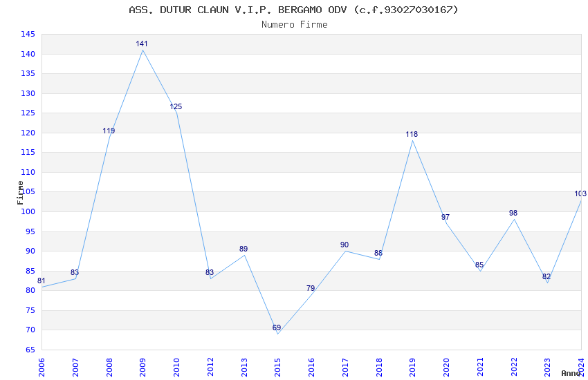The height and width of the screenshot is (380, 588).
Task: Click the data label 141 at 2009
Action: coord(142,44)
